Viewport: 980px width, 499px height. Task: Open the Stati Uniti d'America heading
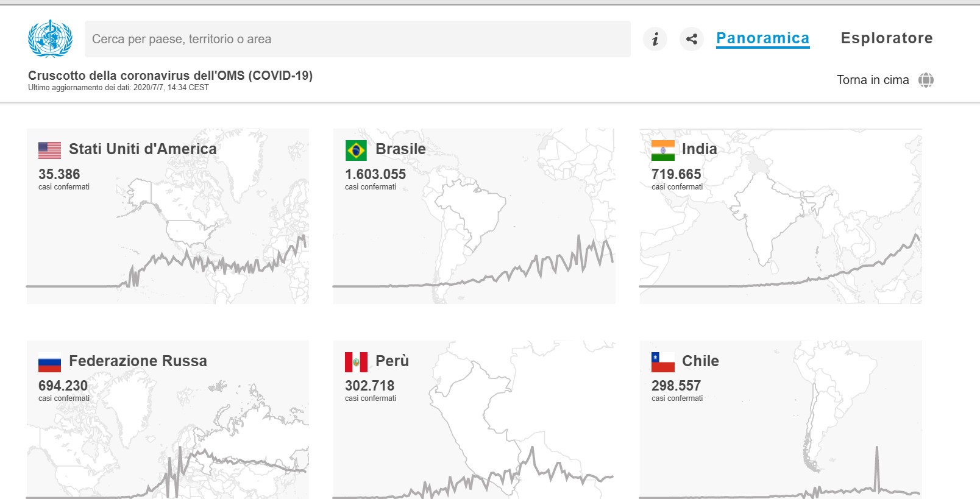[143, 149]
